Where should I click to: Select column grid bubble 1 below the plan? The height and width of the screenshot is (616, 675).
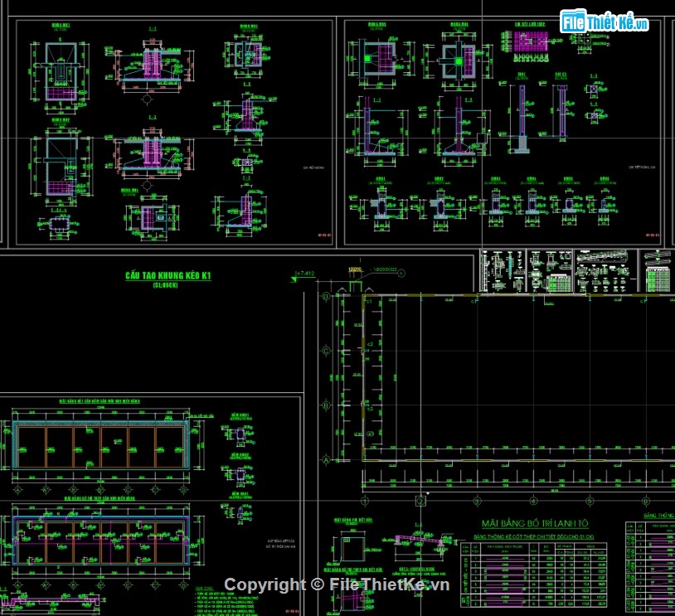(365, 501)
